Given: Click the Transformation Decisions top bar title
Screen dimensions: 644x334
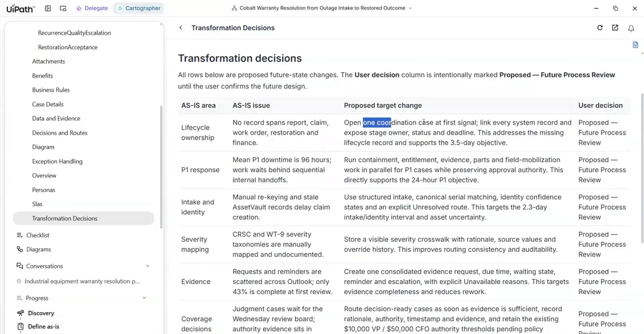Looking at the screenshot, I should pos(233,28).
